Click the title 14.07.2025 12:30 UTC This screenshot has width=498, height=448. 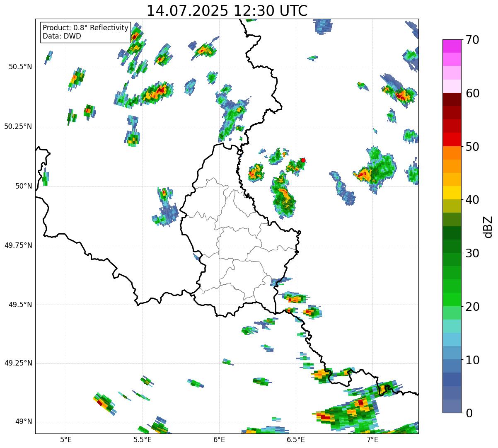pyautogui.click(x=227, y=10)
